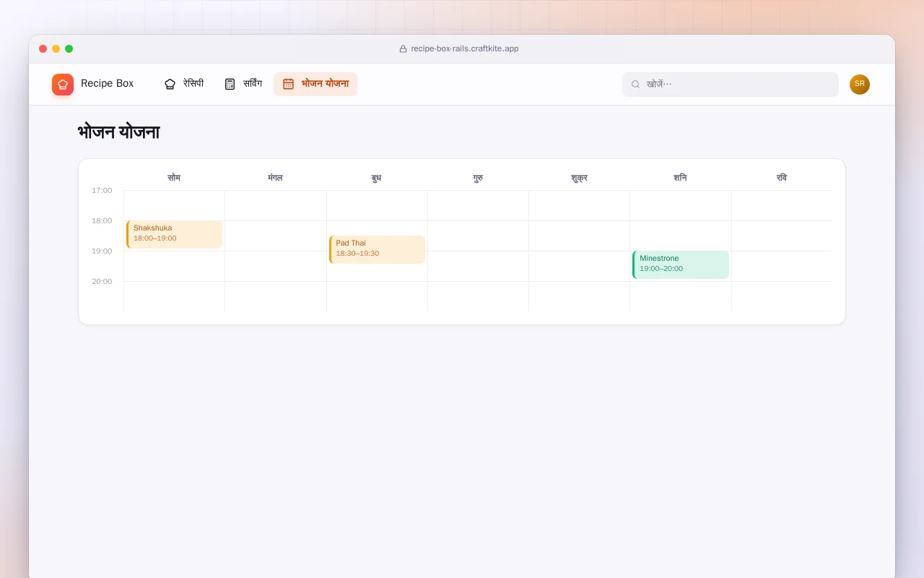Click the 20:00 time label
The image size is (924, 578).
coord(102,282)
